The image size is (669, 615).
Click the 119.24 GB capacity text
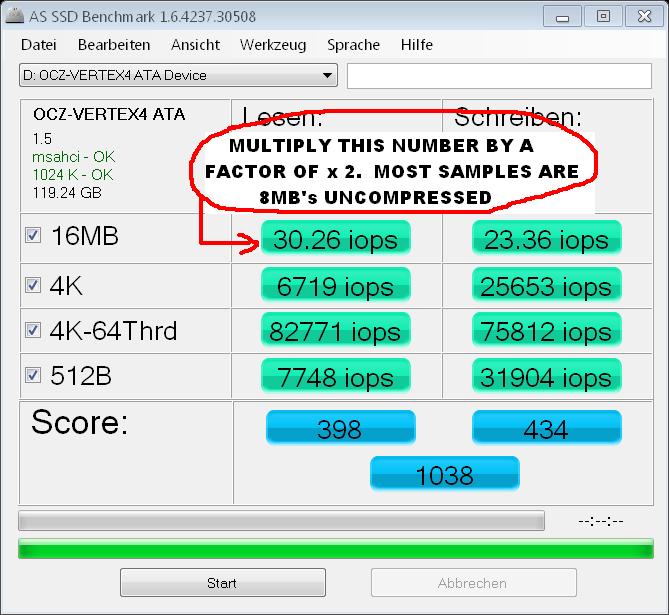67,193
